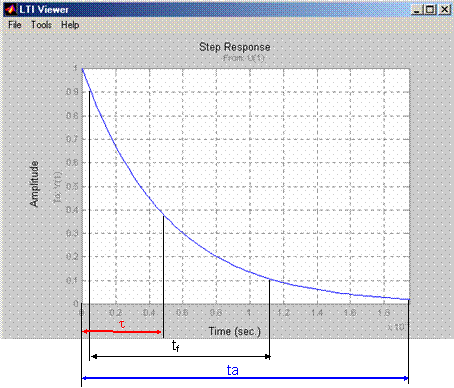This screenshot has width=454, height=388.
Task: Click the MATLAB icon in title bar
Action: point(10,9)
